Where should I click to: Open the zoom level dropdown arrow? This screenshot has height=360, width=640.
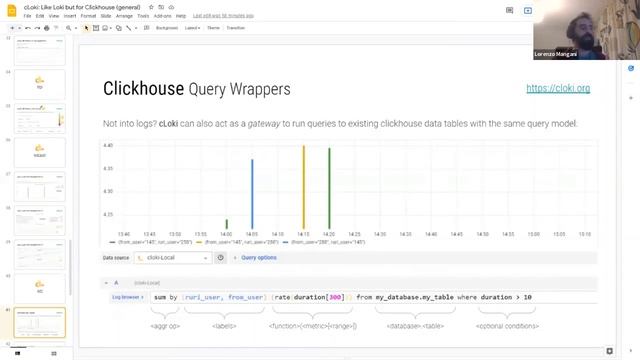point(76,28)
